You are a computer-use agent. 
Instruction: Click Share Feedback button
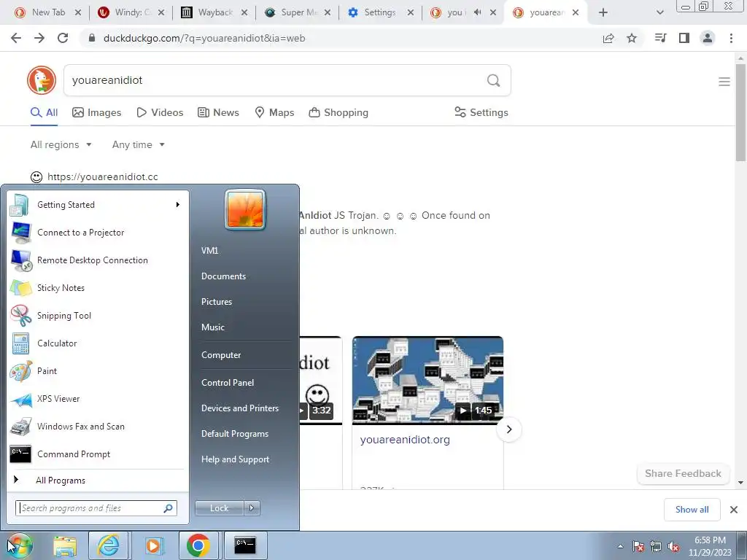[683, 473]
